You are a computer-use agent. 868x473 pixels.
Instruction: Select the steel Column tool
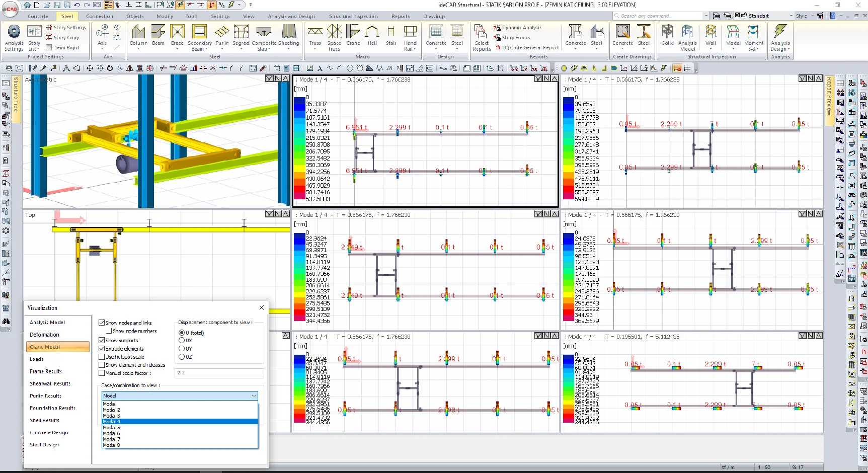(138, 37)
